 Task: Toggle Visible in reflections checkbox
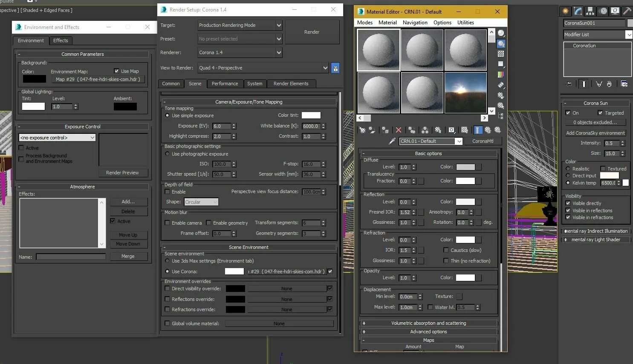pyautogui.click(x=568, y=211)
